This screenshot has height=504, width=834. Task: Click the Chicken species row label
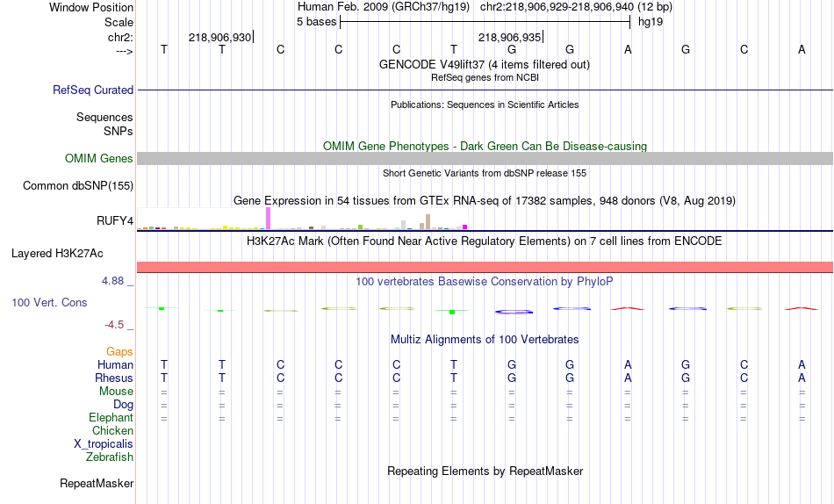point(112,430)
